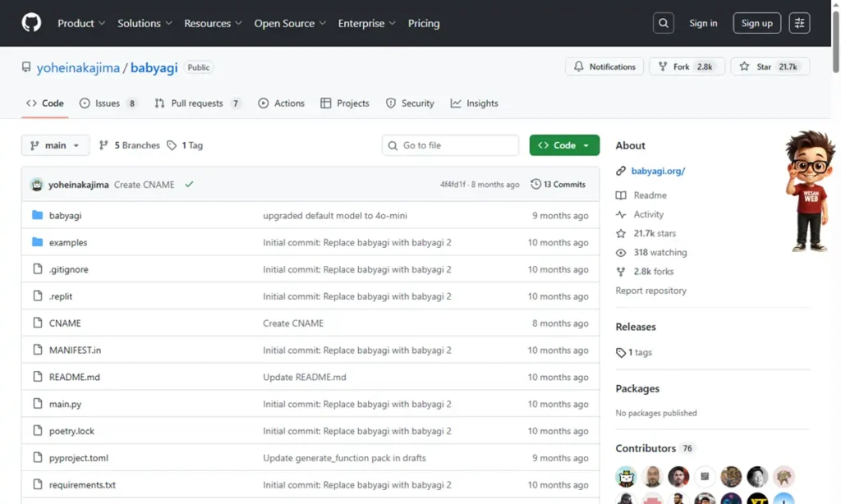The width and height of the screenshot is (841, 504).
Task: Open the yoheinakajima owner link
Action: (78, 67)
